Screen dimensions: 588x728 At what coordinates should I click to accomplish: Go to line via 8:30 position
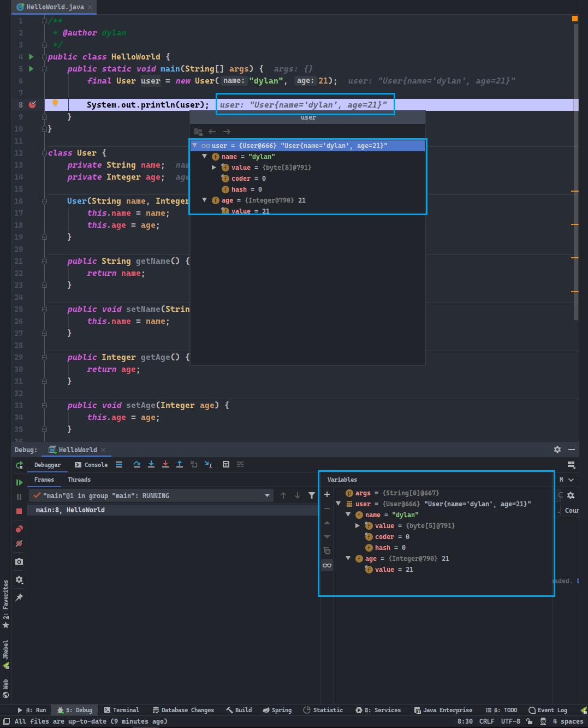point(465,721)
